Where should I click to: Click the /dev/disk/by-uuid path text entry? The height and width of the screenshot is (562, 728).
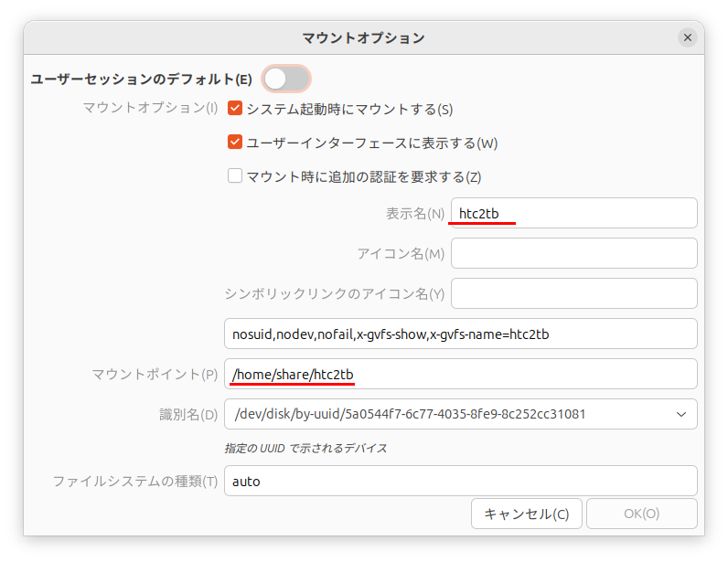439,414
